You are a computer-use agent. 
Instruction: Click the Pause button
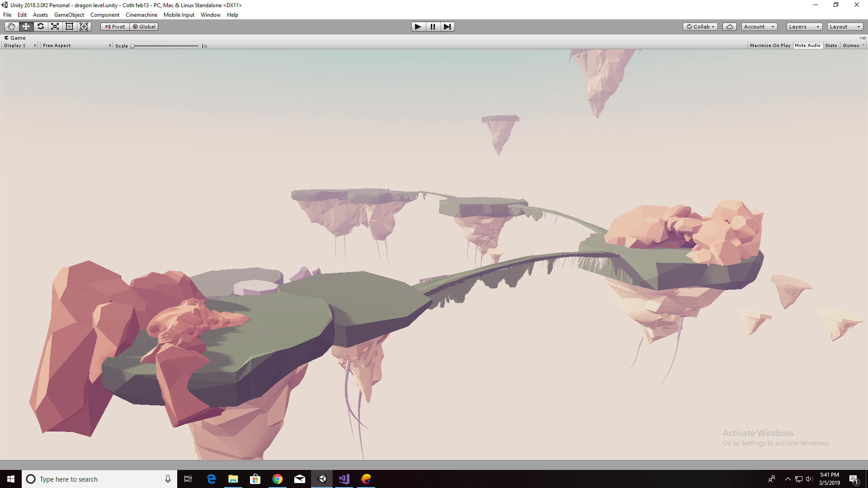click(433, 27)
